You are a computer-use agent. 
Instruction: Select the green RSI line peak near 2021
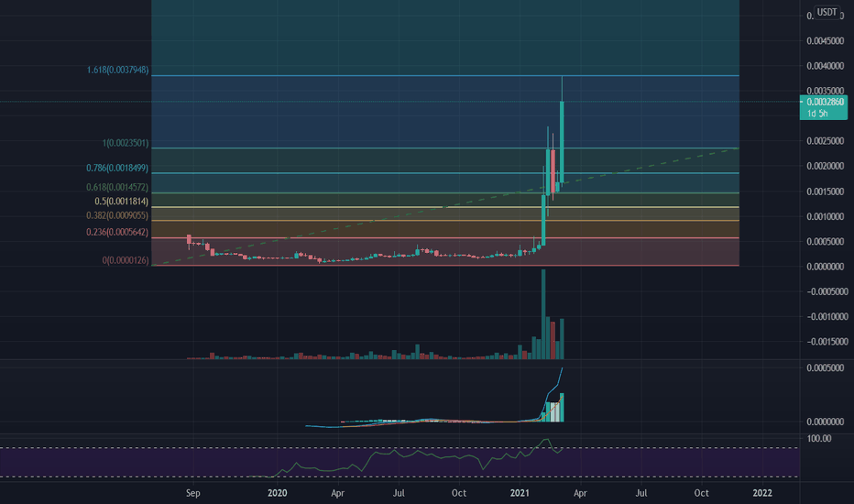(546, 440)
